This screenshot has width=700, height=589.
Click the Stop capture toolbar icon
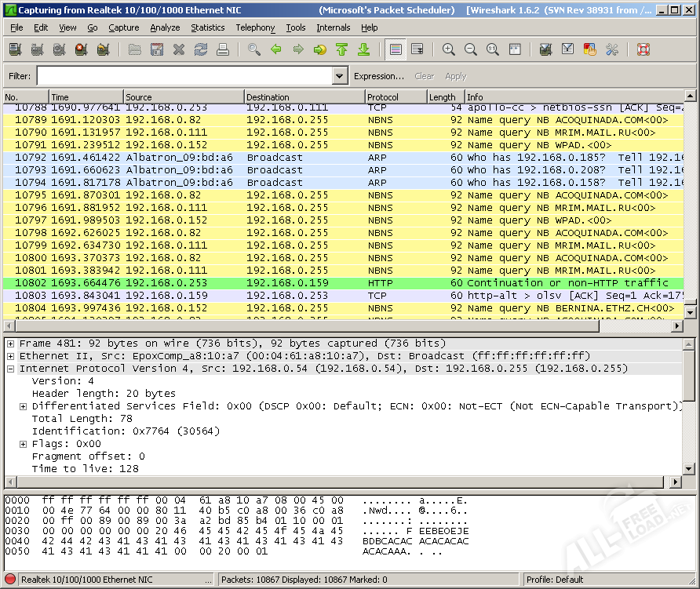click(81, 49)
